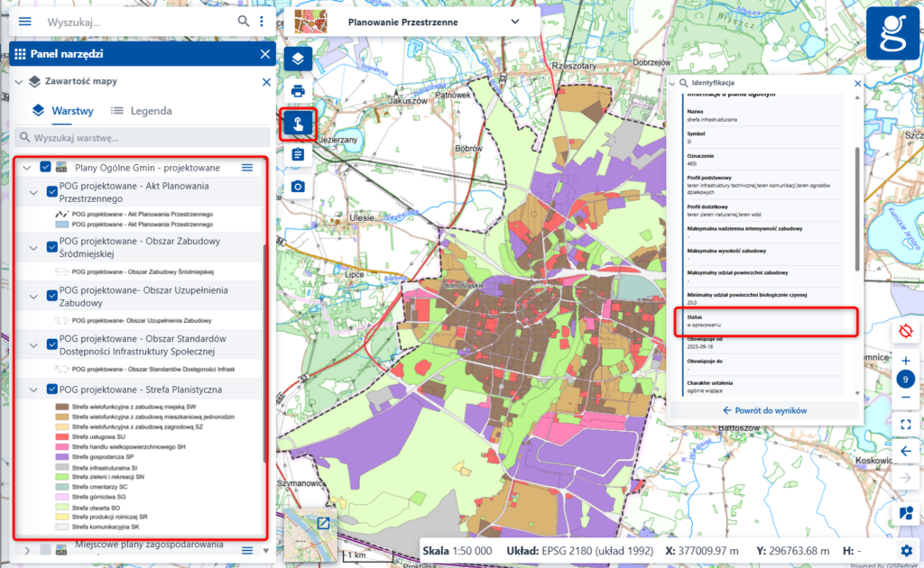Open the layers icon at top of toolbar
The width and height of the screenshot is (924, 568).
(298, 59)
